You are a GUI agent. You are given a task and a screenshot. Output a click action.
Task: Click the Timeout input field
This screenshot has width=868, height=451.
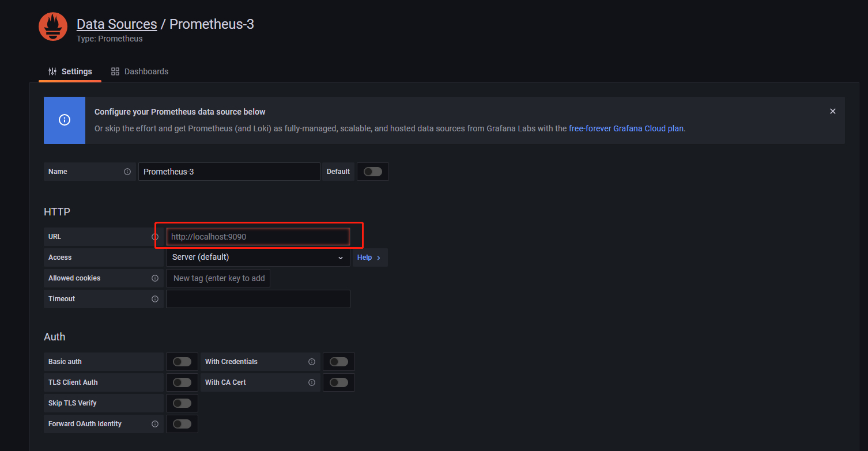coord(258,299)
